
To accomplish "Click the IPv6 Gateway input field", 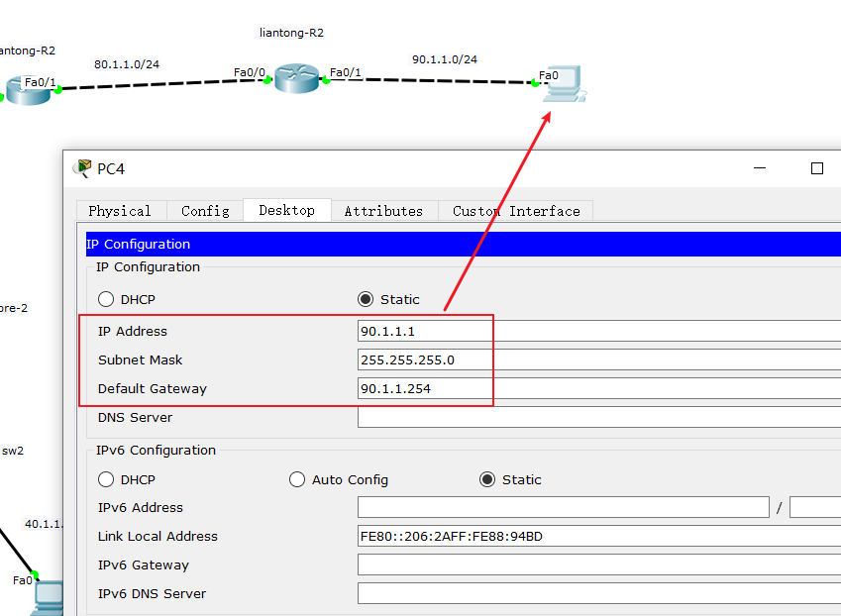I will 599,565.
